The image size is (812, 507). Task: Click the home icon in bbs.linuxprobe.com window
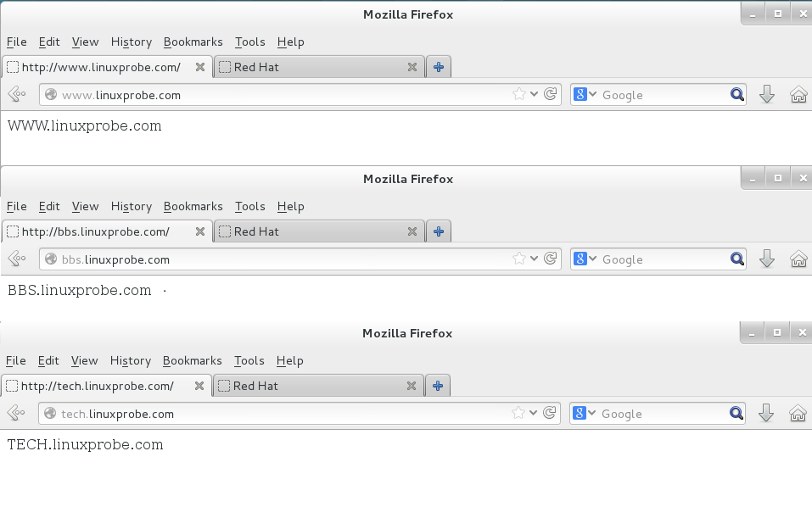tap(798, 259)
